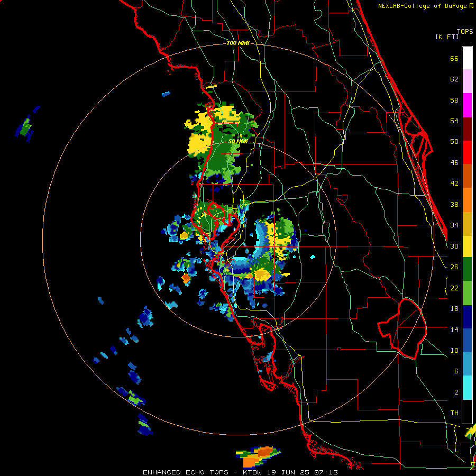This screenshot has height=476, width=476.
Task: Pick the navy swatch between 18 and 14
Action: [467, 317]
